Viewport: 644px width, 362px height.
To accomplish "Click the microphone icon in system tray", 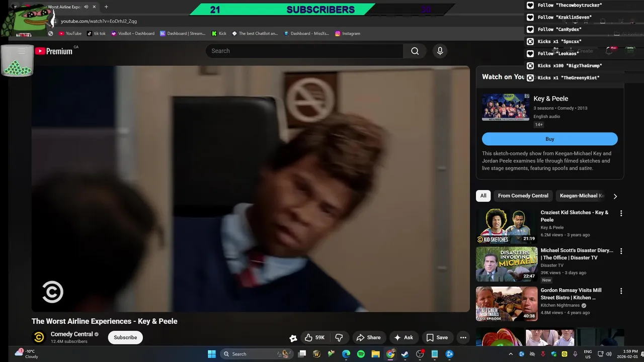I will click(575, 354).
